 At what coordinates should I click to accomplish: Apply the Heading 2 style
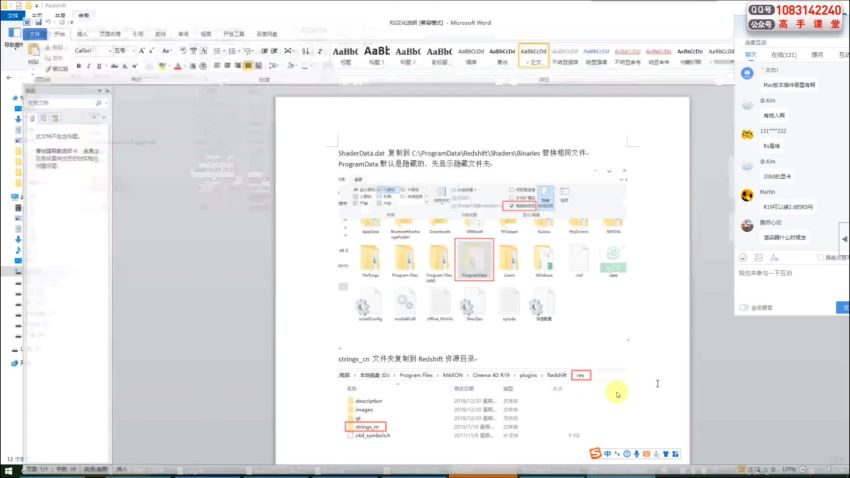coord(408,55)
